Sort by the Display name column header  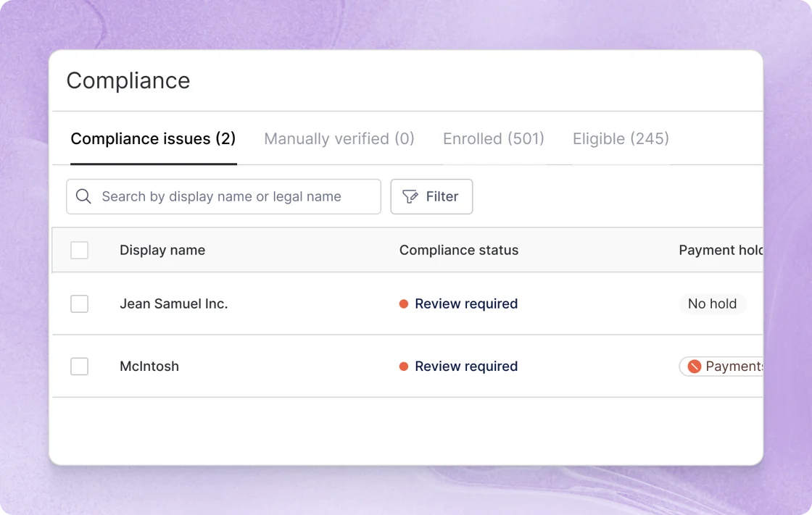click(162, 251)
